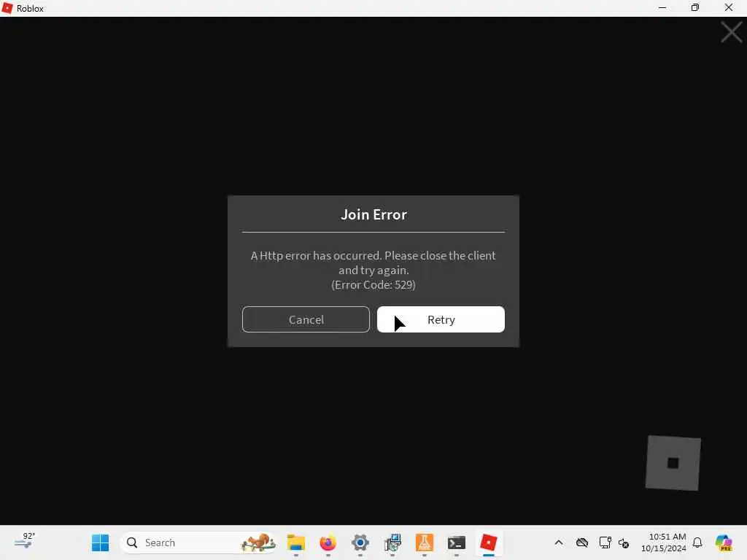Click the squirrel search highlight image

pos(258,542)
